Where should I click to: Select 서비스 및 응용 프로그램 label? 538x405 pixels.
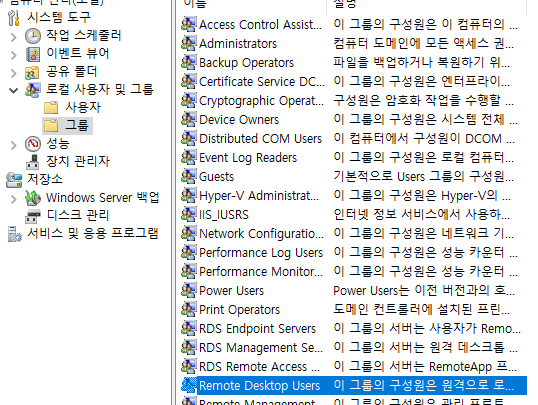tap(93, 233)
